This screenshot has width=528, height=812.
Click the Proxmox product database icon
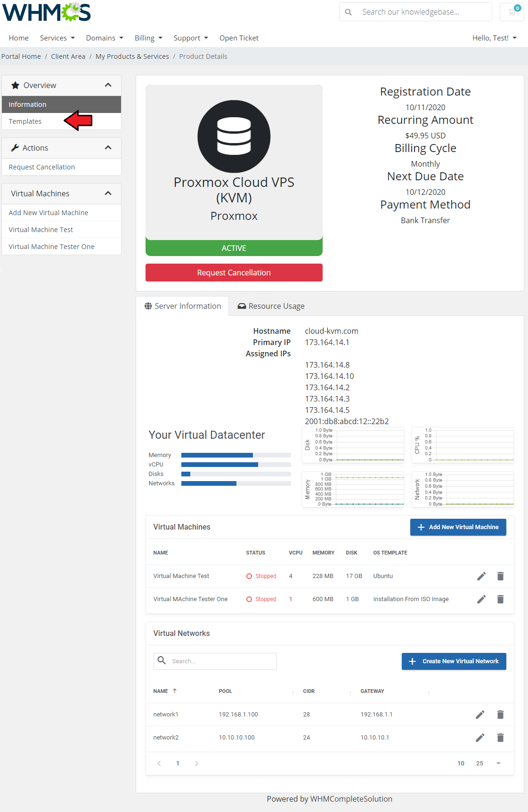(234, 137)
